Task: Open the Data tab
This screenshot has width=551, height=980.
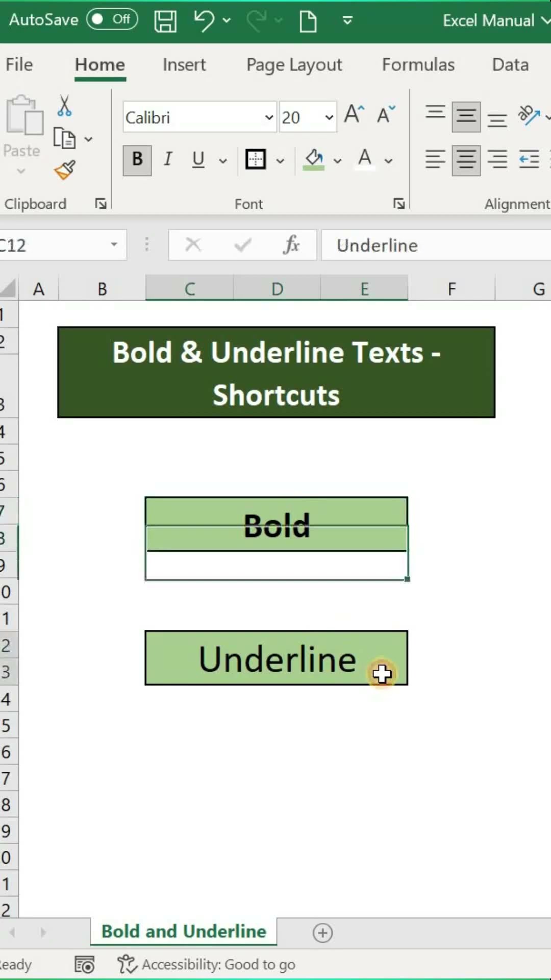Action: point(510,65)
